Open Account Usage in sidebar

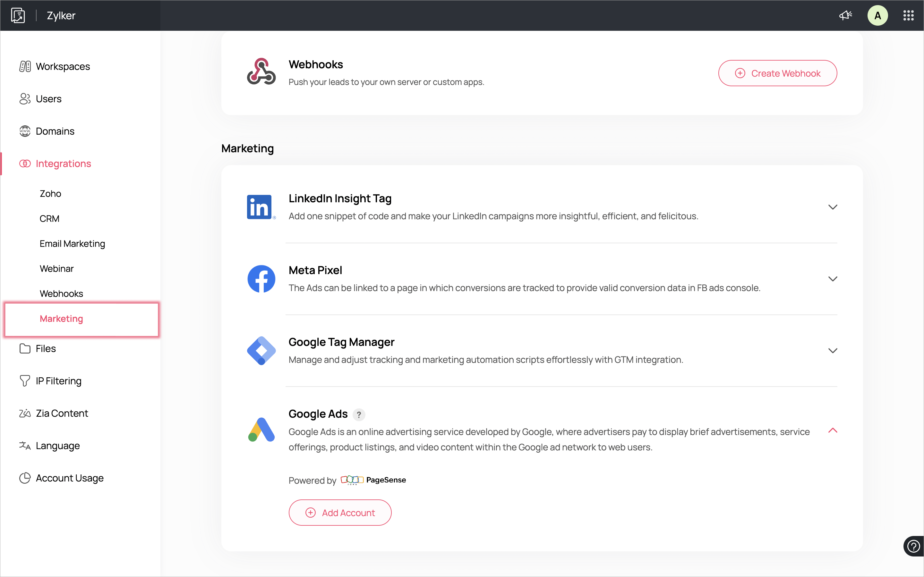(x=70, y=478)
